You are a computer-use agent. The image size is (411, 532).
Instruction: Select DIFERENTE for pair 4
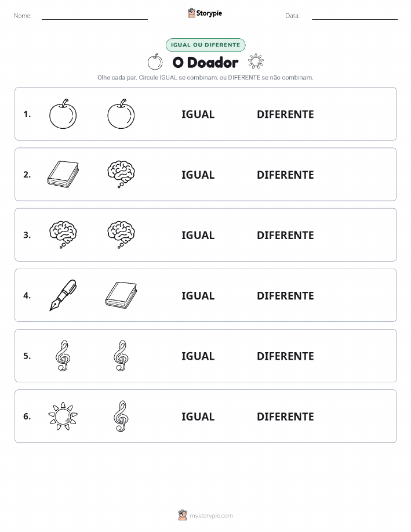coord(285,295)
